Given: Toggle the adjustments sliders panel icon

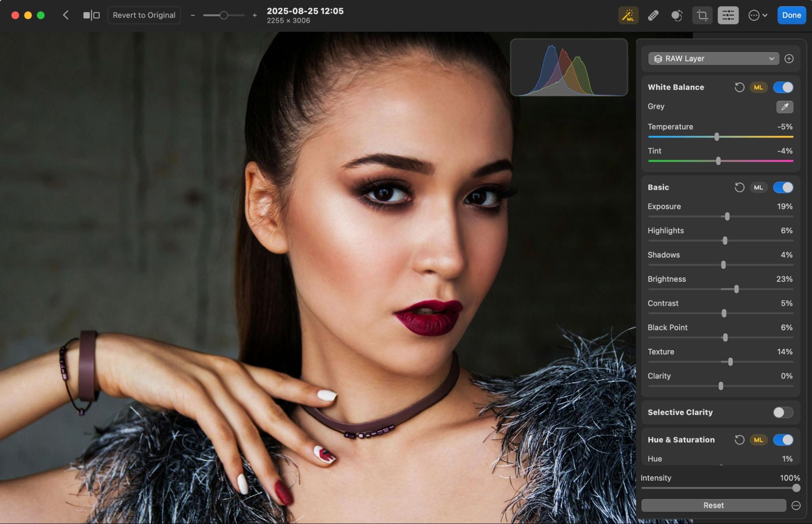Looking at the screenshot, I should point(728,15).
